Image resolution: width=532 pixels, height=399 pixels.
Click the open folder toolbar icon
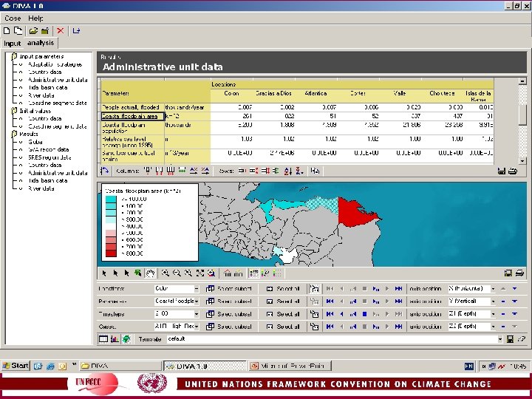click(33, 31)
